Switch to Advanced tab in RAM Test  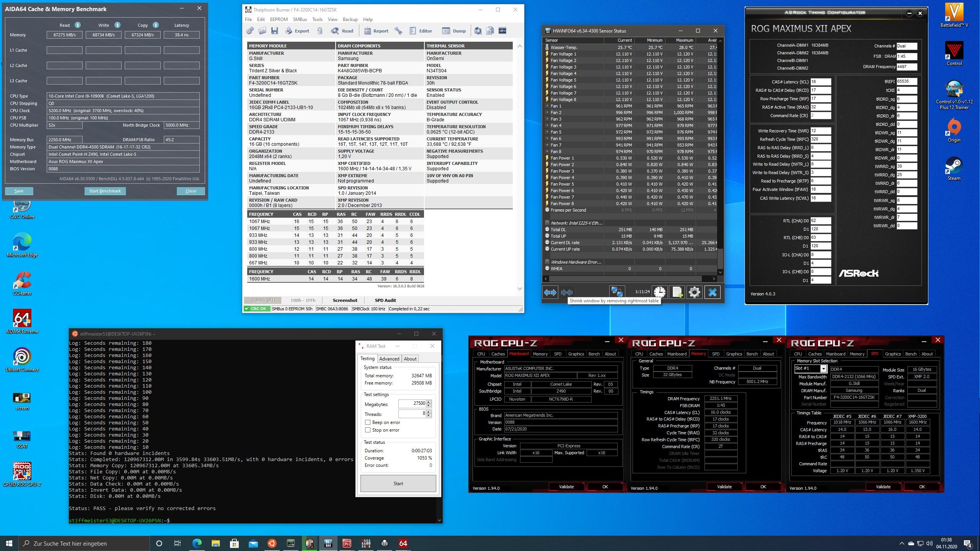389,359
